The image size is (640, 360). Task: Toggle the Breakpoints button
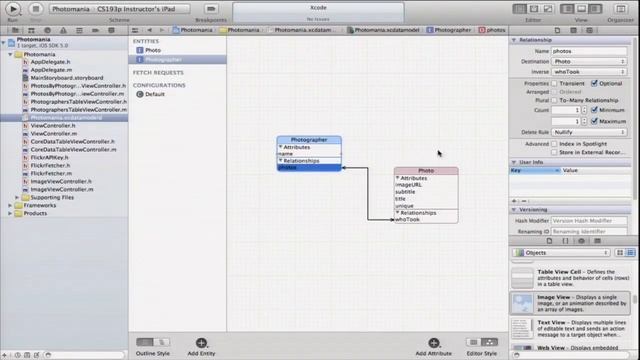pyautogui.click(x=211, y=9)
